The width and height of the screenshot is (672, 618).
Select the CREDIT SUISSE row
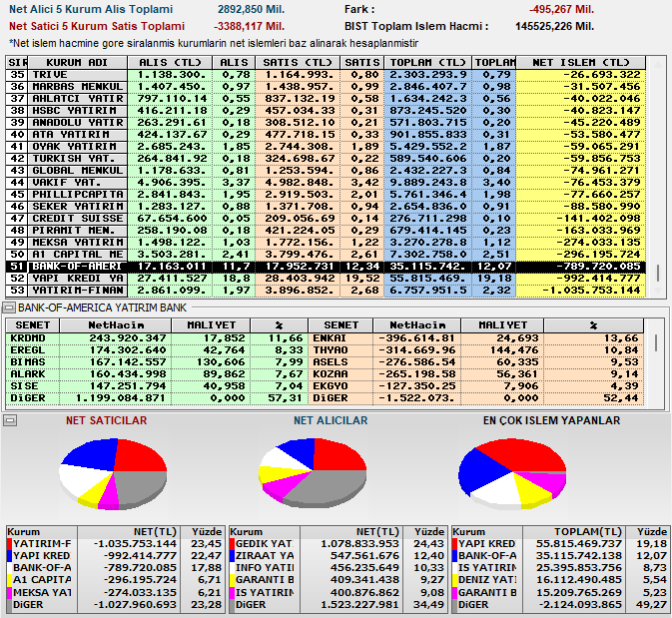pos(326,219)
